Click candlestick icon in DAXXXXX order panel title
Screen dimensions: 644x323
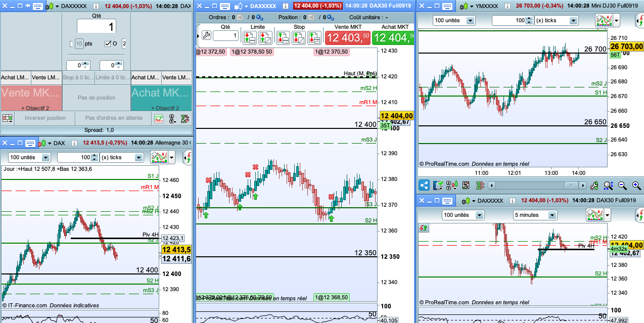coord(49,6)
